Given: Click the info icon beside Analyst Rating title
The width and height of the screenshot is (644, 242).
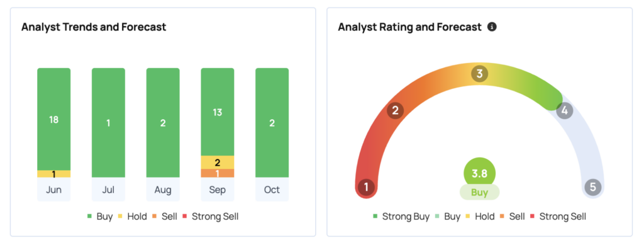Looking at the screenshot, I should pyautogui.click(x=492, y=27).
